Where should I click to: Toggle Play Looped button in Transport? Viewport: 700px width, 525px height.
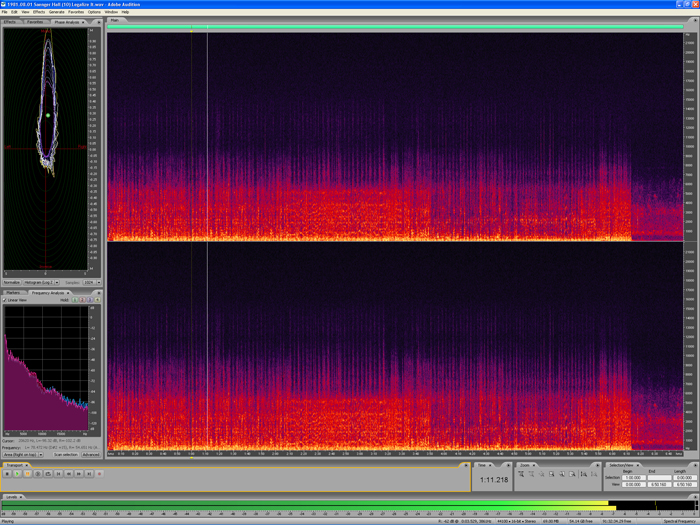pyautogui.click(x=48, y=474)
